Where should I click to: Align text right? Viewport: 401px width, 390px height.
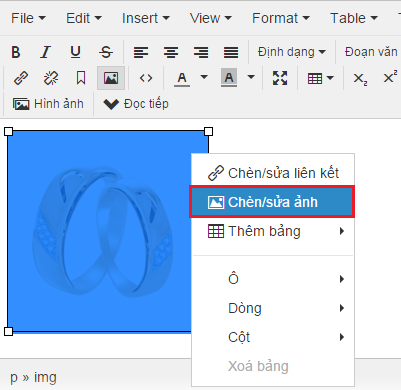201,52
